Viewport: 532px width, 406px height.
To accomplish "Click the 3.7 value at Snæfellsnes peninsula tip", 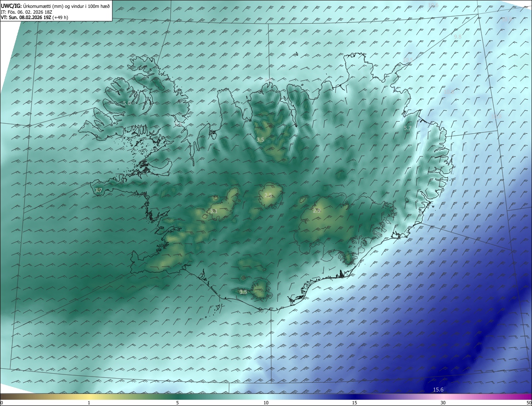I will click(99, 190).
